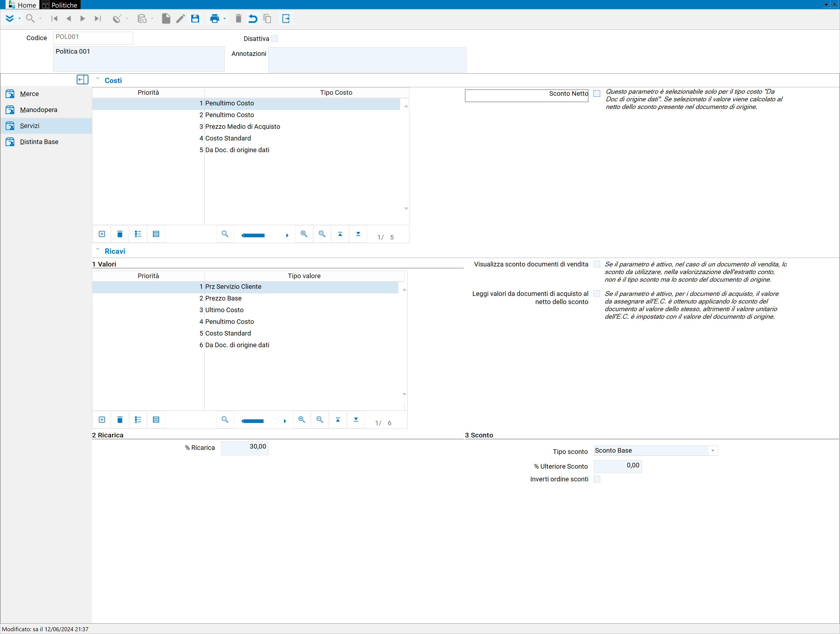
Task: Go to next record
Action: 83,19
